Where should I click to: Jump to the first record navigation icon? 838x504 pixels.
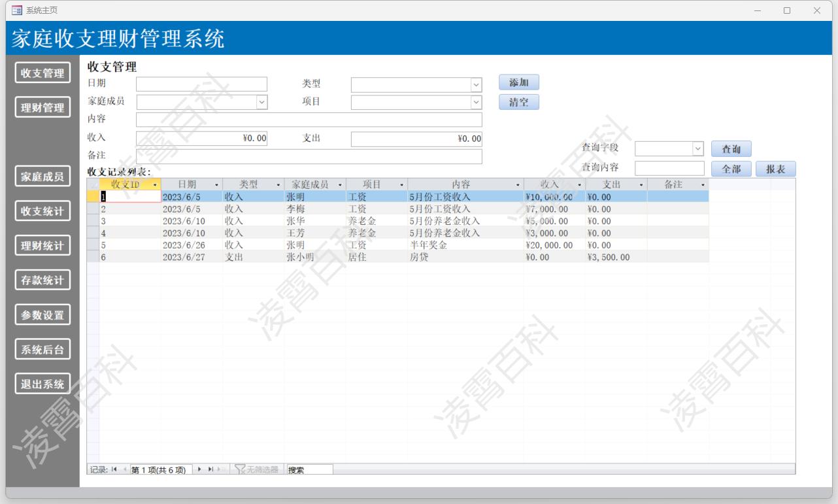(x=113, y=469)
